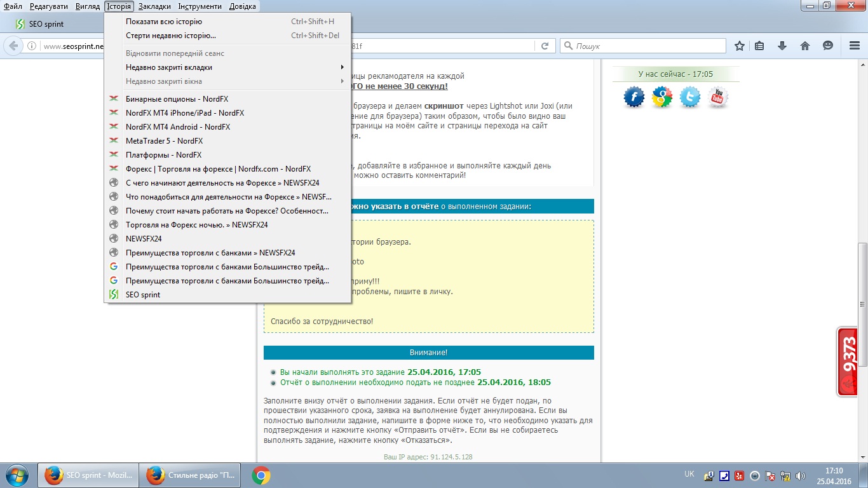Click the smiley chat icon in toolbar
Viewport: 868px width, 488px height.
pyautogui.click(x=828, y=46)
